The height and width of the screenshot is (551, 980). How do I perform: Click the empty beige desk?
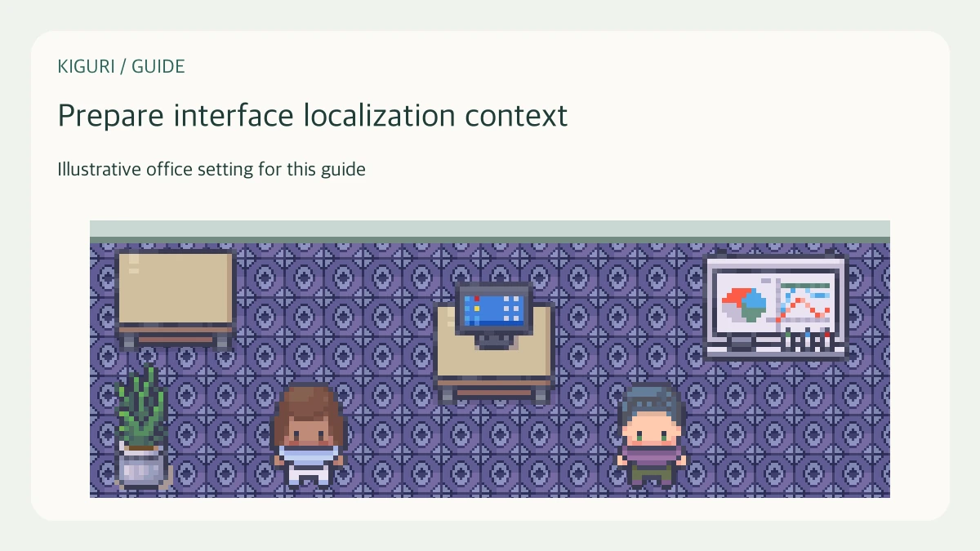point(176,300)
